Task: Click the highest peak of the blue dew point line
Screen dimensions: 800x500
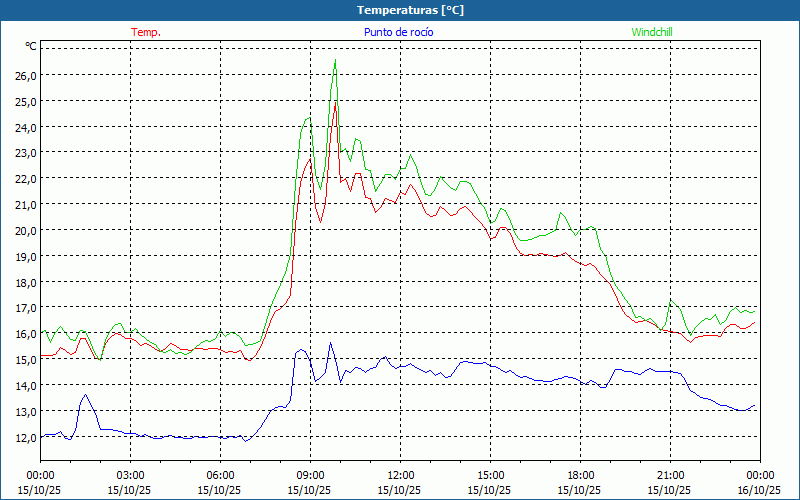Action: 331,343
